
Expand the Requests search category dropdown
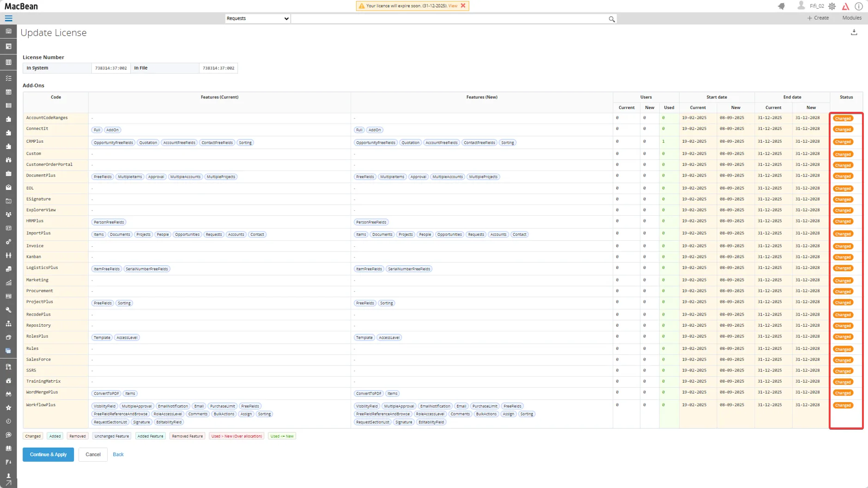click(257, 18)
